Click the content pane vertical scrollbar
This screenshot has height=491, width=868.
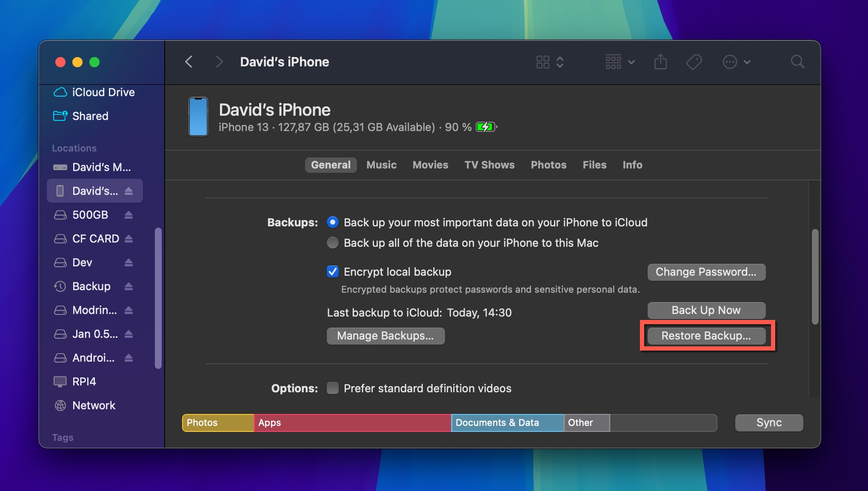coord(815,277)
